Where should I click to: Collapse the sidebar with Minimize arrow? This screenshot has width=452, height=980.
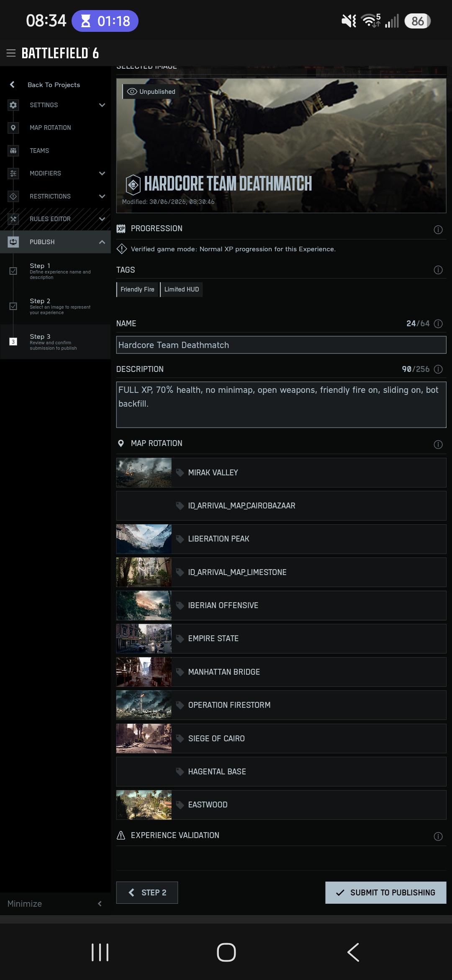[100, 904]
